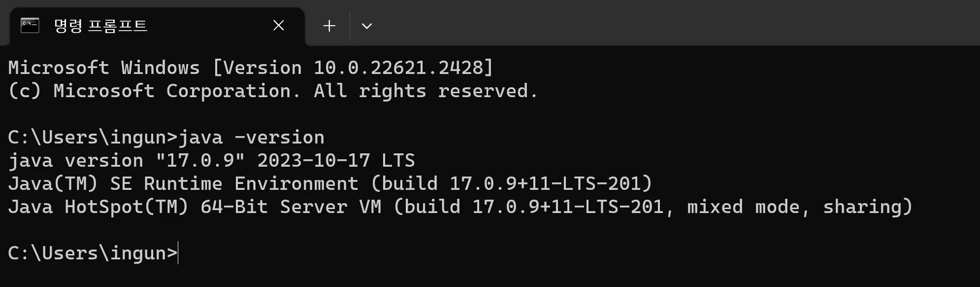
Task: Click the Java HotSpot(TM) 64-Bit Server VM text
Action: 195,207
